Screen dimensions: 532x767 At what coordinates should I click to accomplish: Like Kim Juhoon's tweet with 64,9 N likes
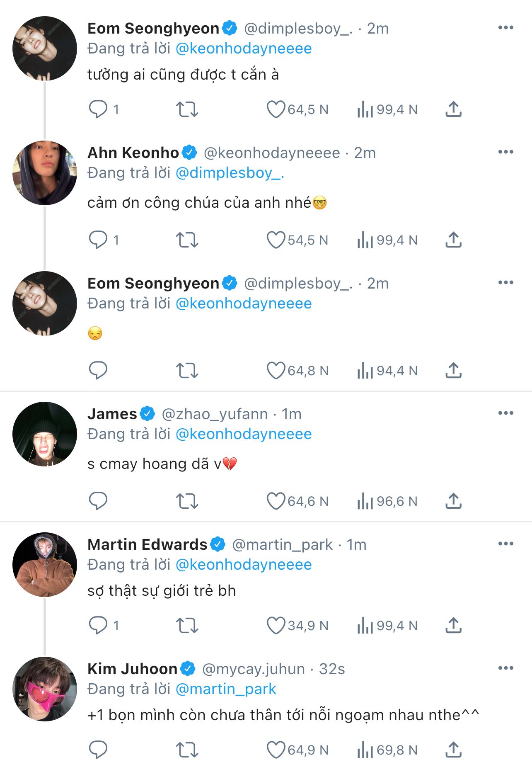[276, 750]
